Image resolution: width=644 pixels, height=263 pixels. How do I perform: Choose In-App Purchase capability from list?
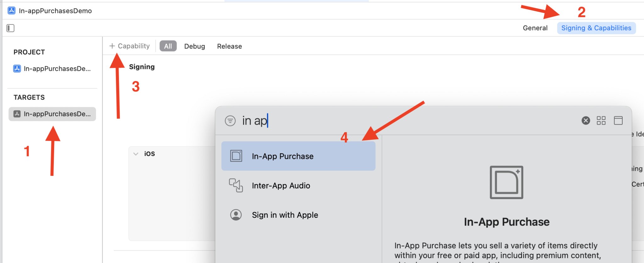[298, 156]
